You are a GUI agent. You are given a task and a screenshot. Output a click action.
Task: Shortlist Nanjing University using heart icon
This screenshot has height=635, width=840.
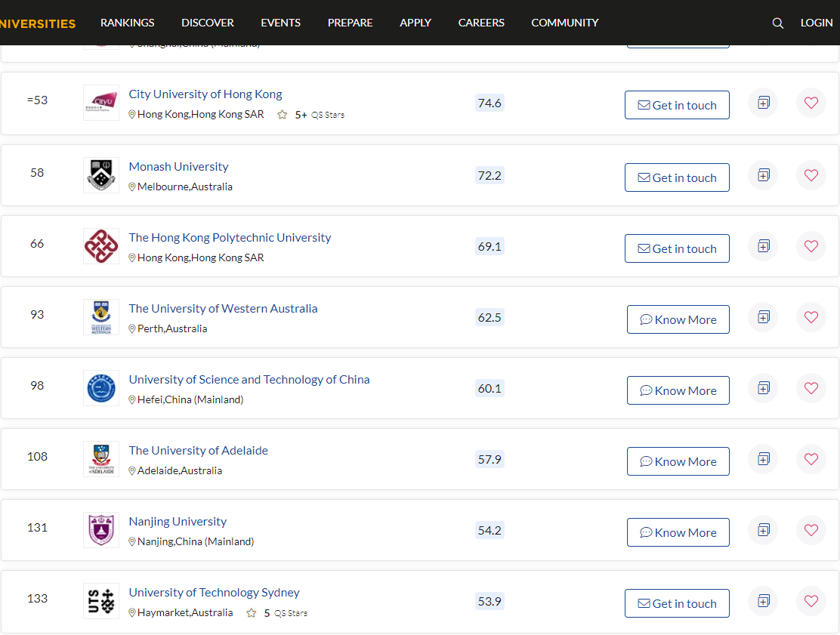[811, 530]
